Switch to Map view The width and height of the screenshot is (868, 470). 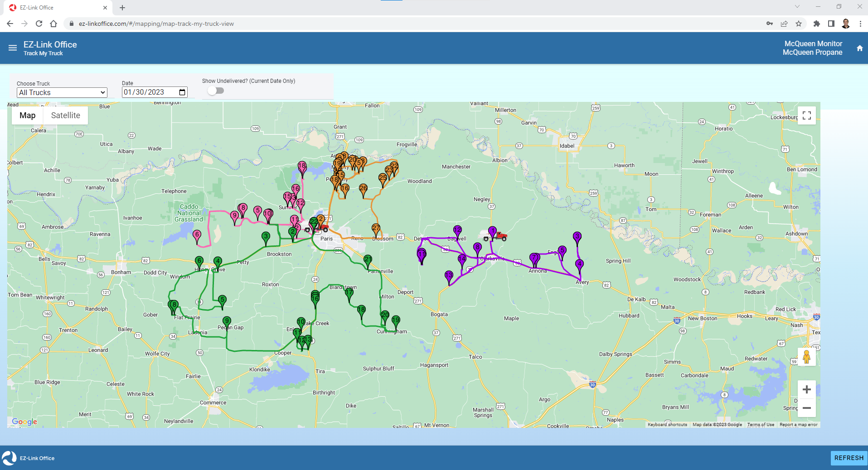click(x=27, y=115)
